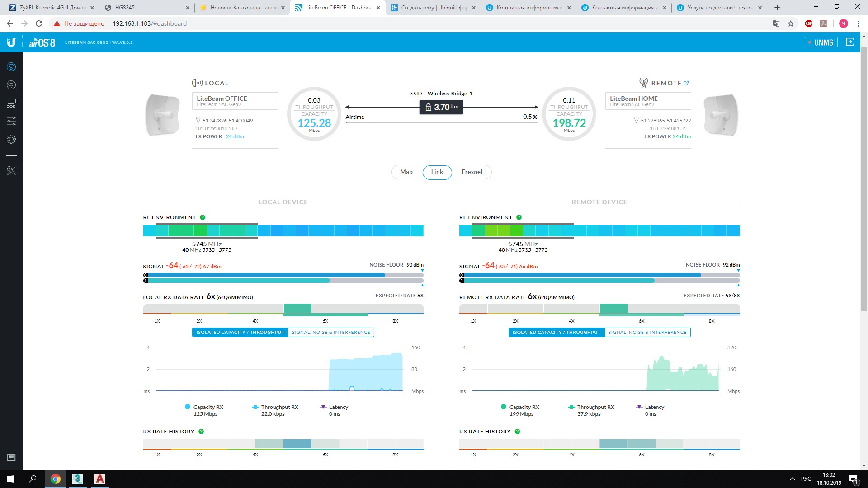The width and height of the screenshot is (868, 488).
Task: Select local Signal, Noise & Interference tab
Action: coord(331,333)
